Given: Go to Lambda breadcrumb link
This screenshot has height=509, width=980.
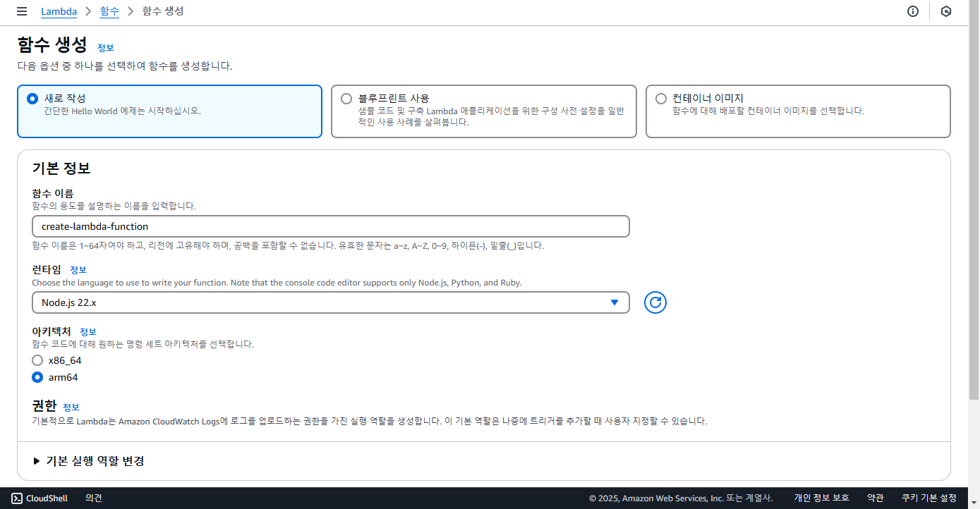Looking at the screenshot, I should 59,11.
